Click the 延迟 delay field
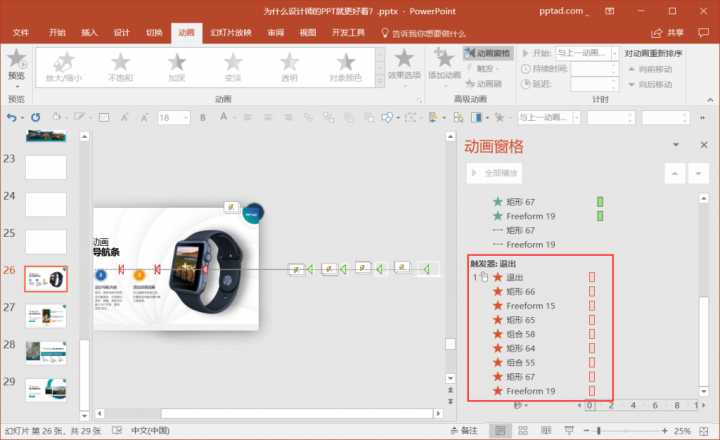 (594, 84)
